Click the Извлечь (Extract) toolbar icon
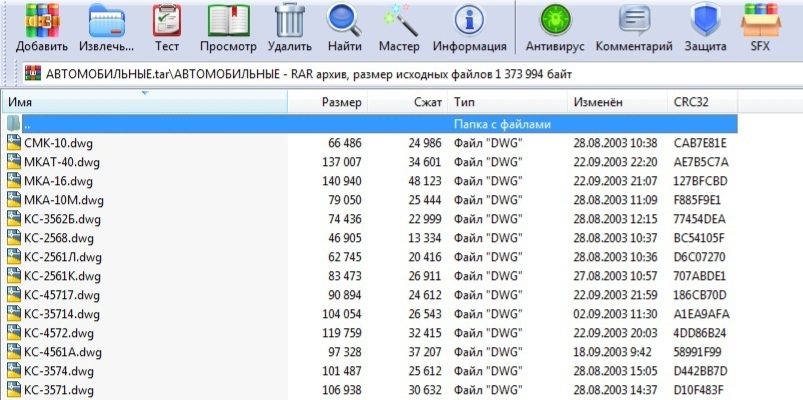This screenshot has height=400, width=803. [x=107, y=20]
